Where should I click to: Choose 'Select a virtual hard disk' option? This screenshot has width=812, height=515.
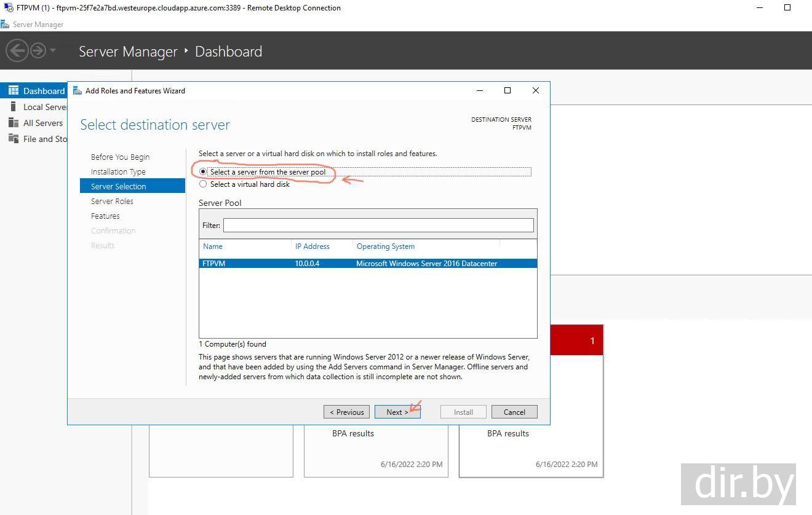pos(203,184)
